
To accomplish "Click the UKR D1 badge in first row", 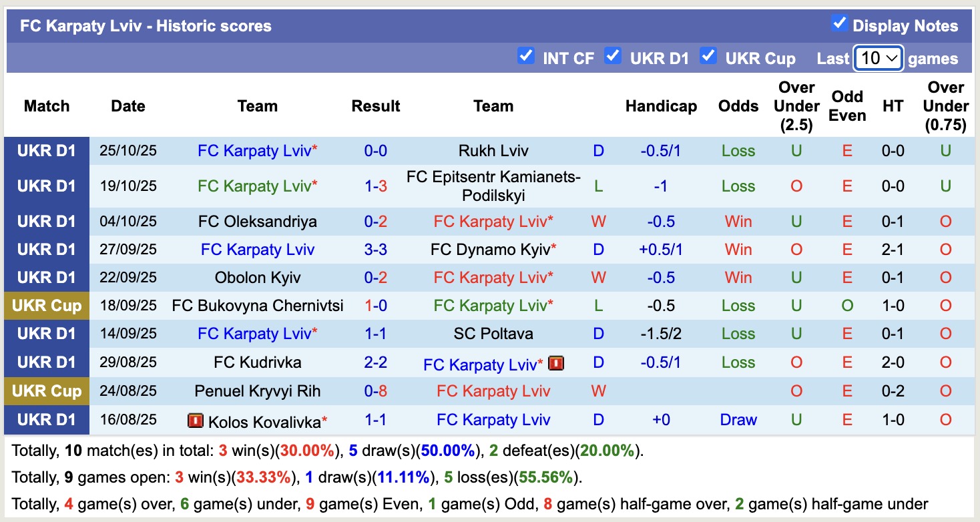I will [x=47, y=150].
